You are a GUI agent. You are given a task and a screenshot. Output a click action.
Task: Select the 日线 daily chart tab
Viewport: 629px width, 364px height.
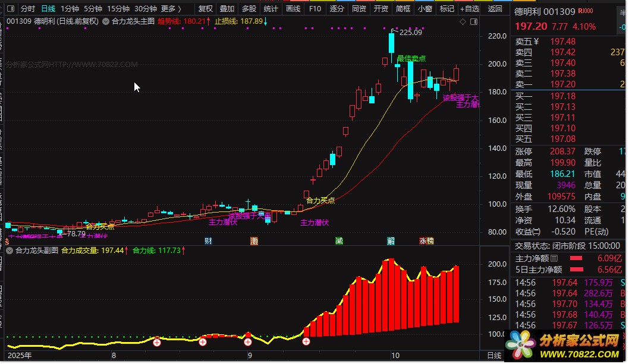pos(48,8)
